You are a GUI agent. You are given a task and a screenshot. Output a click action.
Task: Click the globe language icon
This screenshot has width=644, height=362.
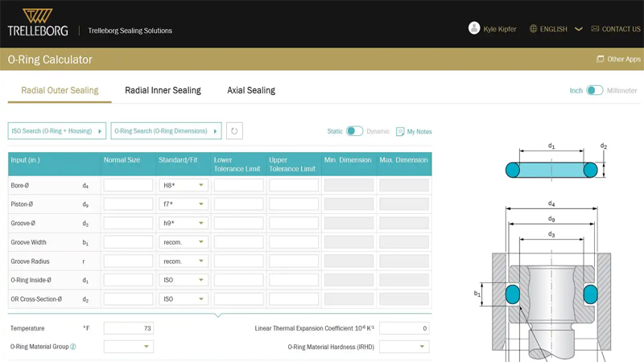pyautogui.click(x=533, y=29)
